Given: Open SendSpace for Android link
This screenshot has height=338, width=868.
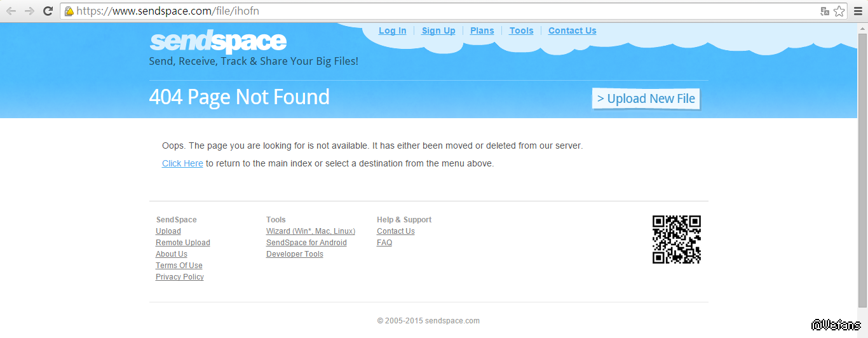Looking at the screenshot, I should click(x=306, y=243).
